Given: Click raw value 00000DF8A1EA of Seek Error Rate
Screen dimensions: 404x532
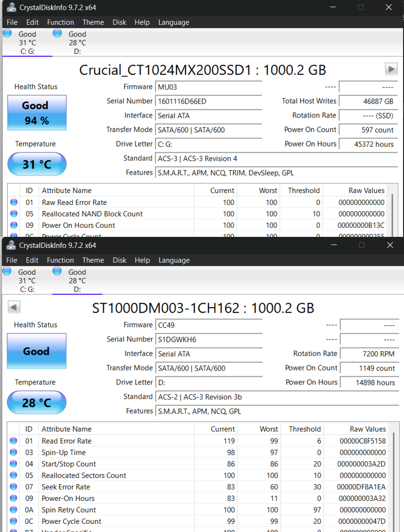Looking at the screenshot, I should [x=361, y=487].
